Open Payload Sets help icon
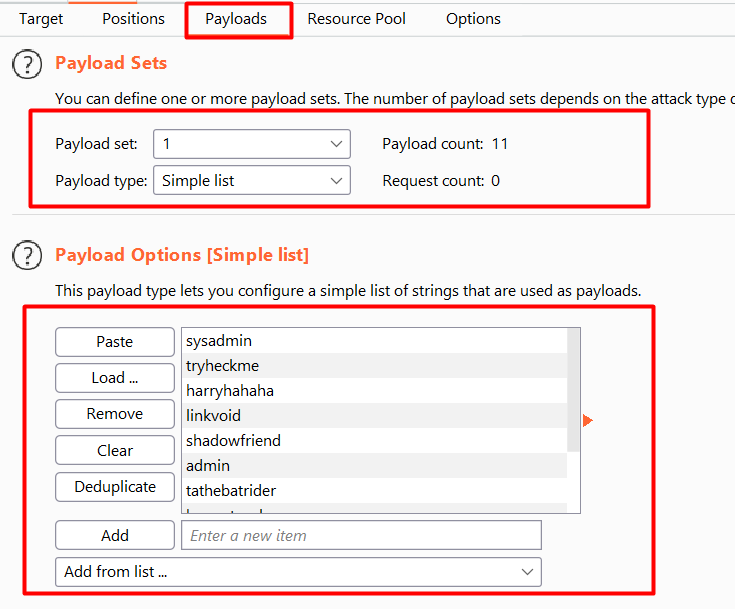Viewport: 735px width, 609px height. click(27, 64)
